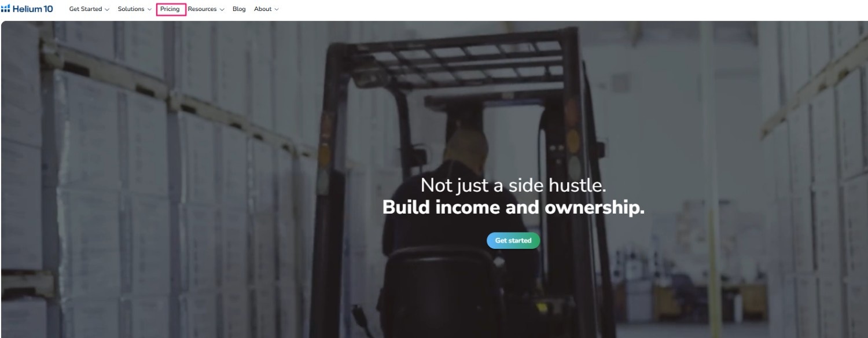868x338 pixels.
Task: Click the Helium 10 blue squares logo icon
Action: [x=5, y=9]
